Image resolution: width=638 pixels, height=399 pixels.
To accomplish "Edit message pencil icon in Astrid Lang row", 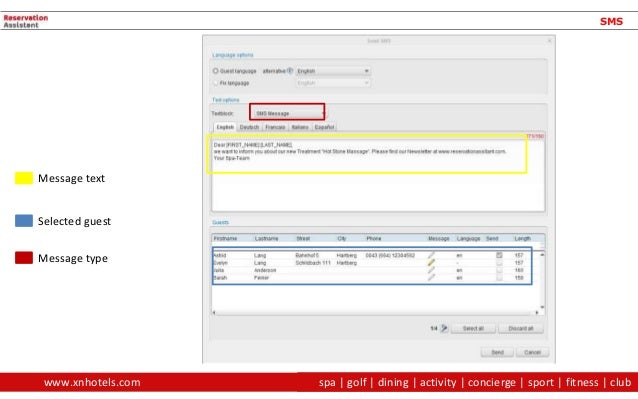I will (x=431, y=255).
